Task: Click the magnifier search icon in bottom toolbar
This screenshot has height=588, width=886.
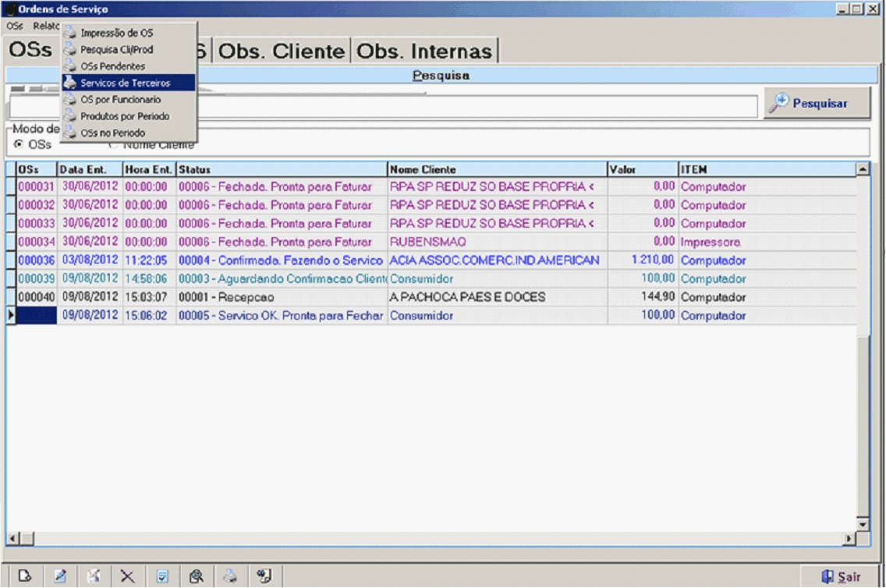Action: pyautogui.click(x=197, y=576)
